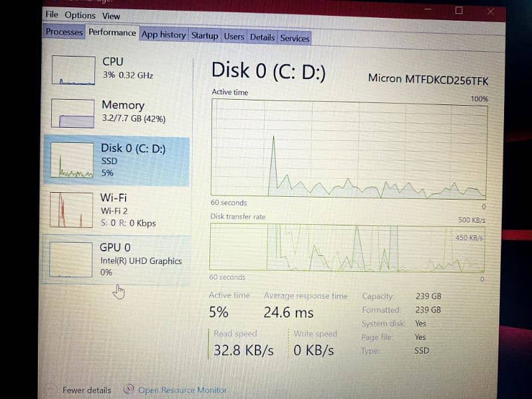Click the Resource Monitor gauge icon
The height and width of the screenshot is (399, 532).
(128, 389)
